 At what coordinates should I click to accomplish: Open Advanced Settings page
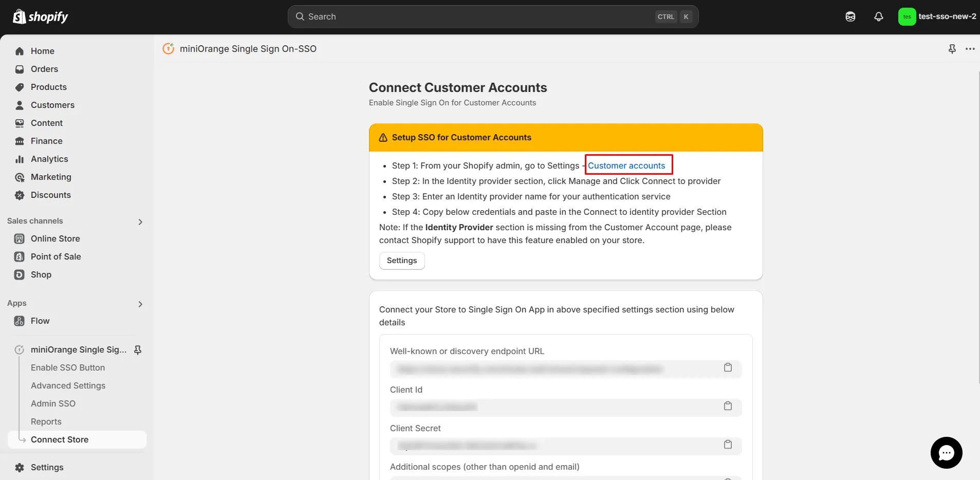[x=68, y=385]
